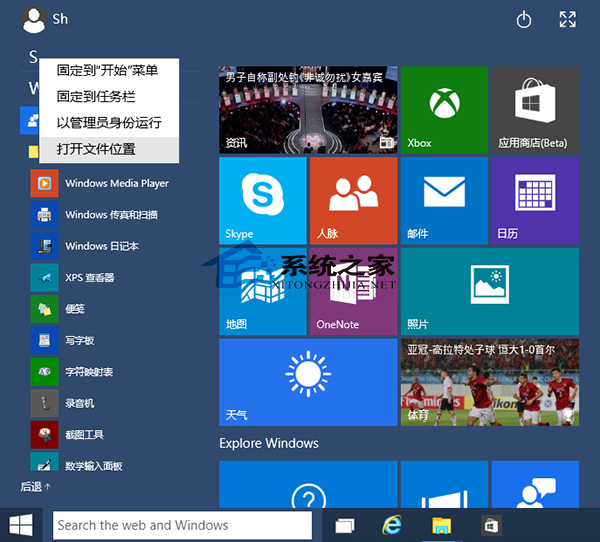Click the 字符映射表 character map icon

pos(44,372)
